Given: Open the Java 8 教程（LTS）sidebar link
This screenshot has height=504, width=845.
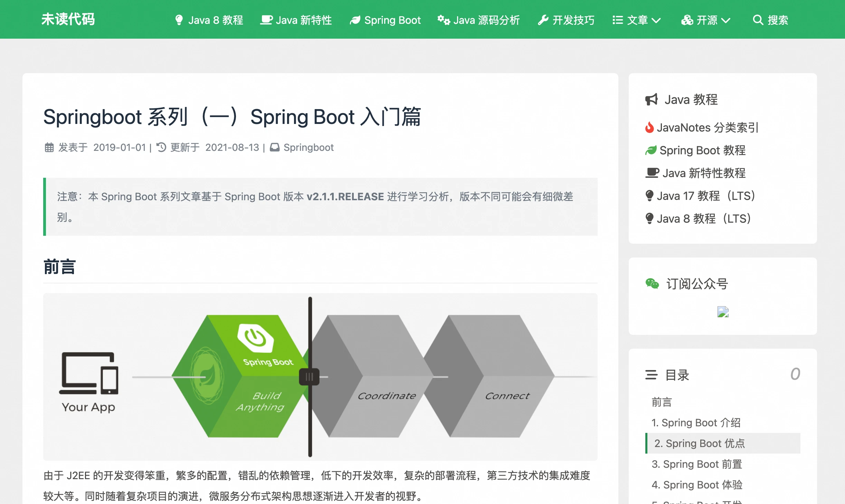Looking at the screenshot, I should pyautogui.click(x=704, y=219).
